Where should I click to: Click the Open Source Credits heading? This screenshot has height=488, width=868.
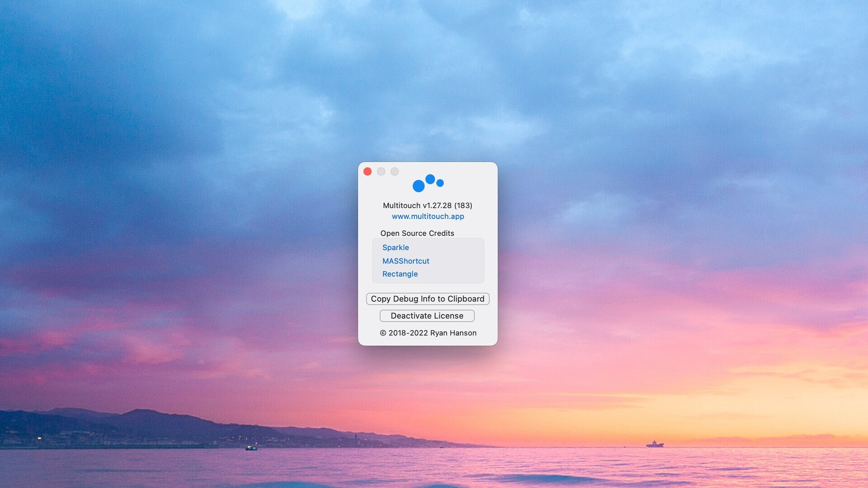pos(417,233)
